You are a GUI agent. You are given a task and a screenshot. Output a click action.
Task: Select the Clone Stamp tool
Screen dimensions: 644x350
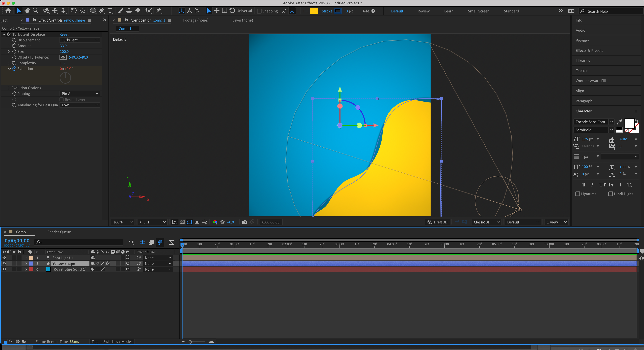pyautogui.click(x=129, y=10)
